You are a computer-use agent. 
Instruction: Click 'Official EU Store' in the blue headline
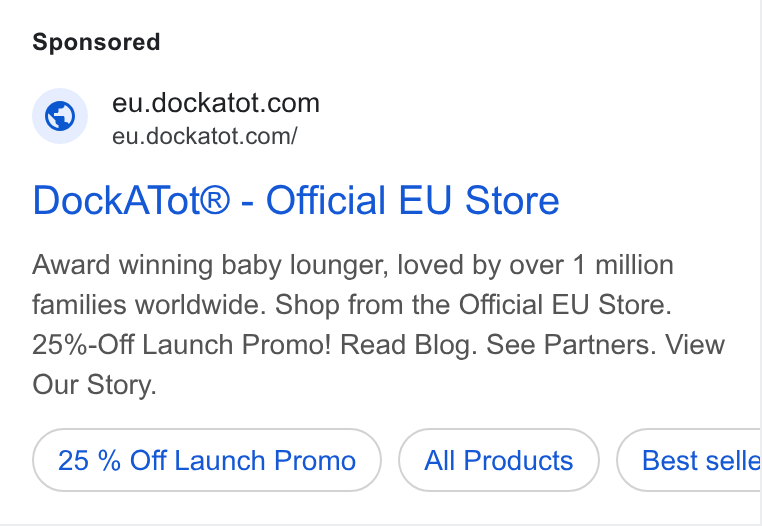click(413, 200)
